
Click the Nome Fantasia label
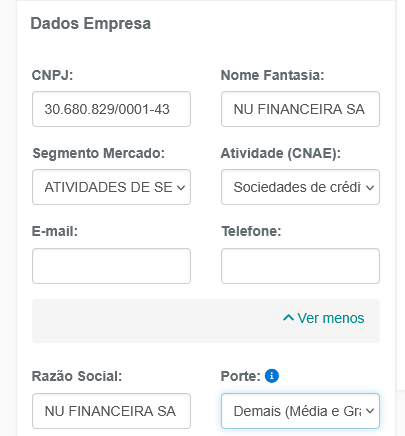(x=272, y=75)
